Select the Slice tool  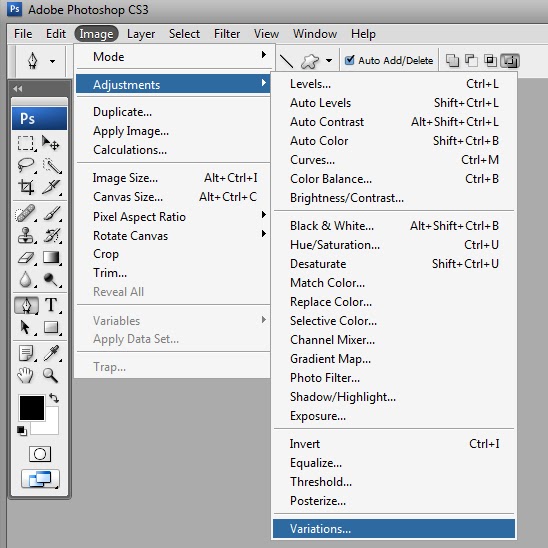52,187
